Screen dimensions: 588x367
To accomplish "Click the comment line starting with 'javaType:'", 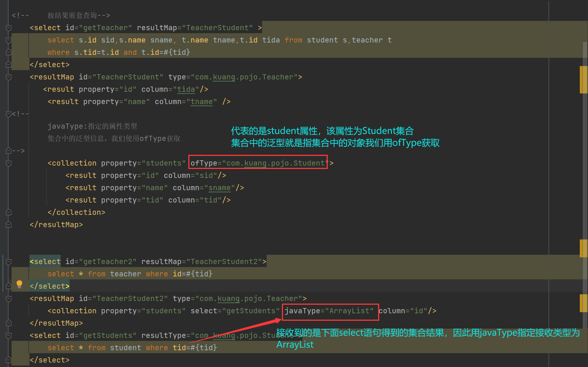I will click(92, 126).
